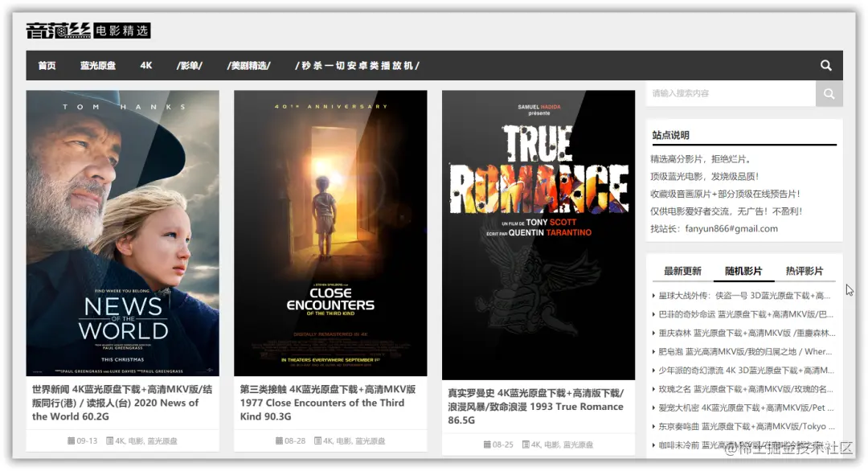Screen dimensions: 868x471
Task: Switch to 热评影片 tab
Action: [x=805, y=271]
